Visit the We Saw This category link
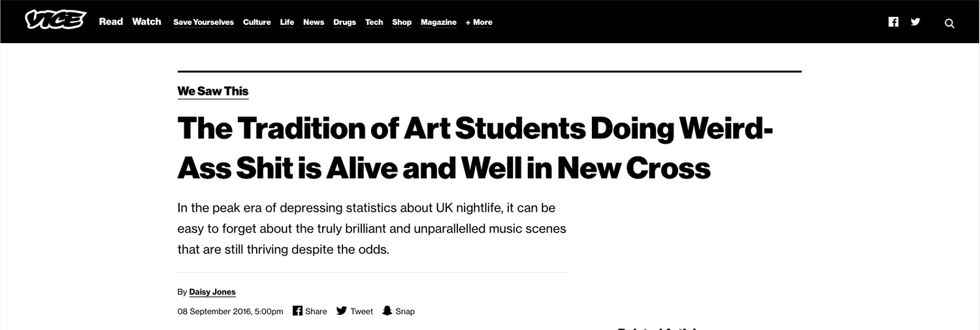 (213, 91)
